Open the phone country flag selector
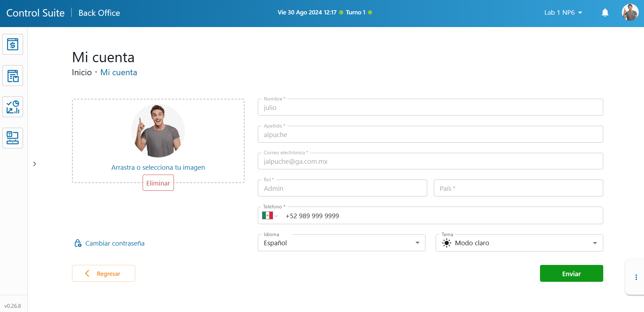This screenshot has width=644, height=312. 270,216
